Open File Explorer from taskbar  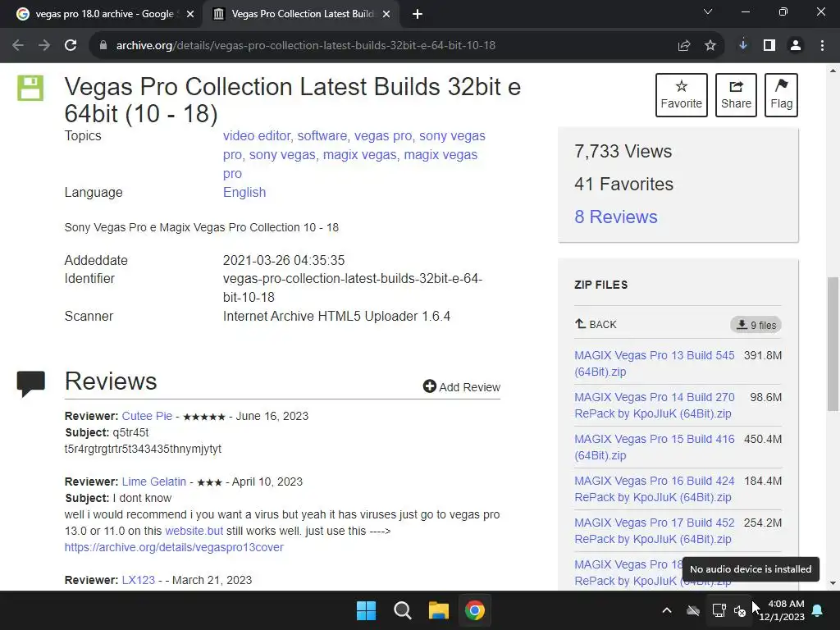[x=438, y=610]
